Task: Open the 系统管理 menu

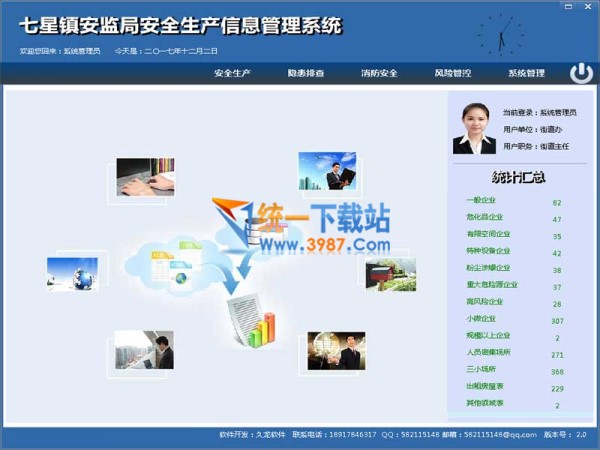Action: click(526, 73)
